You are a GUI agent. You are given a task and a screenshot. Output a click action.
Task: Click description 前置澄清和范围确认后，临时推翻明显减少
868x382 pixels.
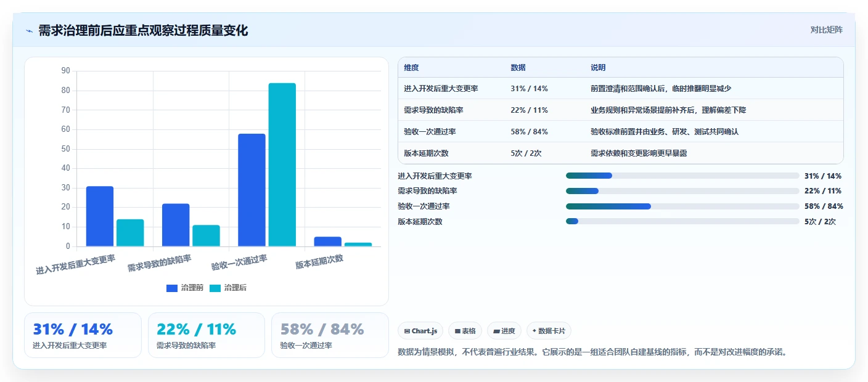[661, 89]
